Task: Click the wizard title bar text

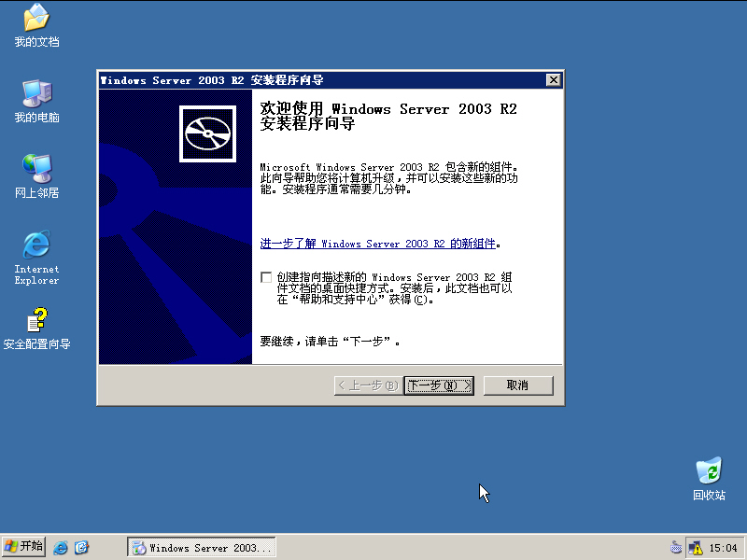Action: [x=212, y=80]
